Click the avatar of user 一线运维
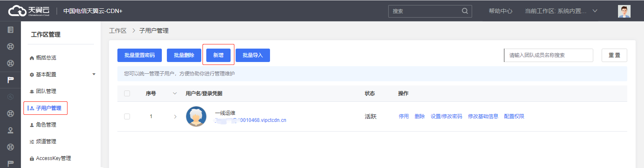This screenshot has width=644, height=168. [196, 116]
